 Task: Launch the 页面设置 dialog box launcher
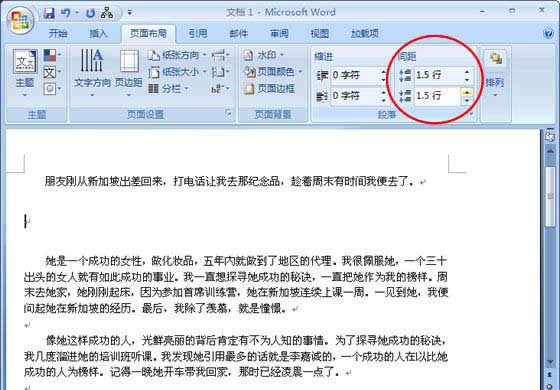[x=229, y=114]
